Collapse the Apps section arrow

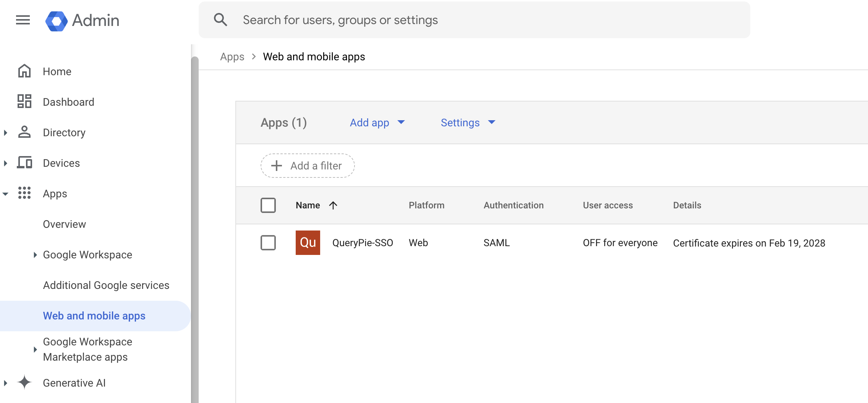(5, 194)
